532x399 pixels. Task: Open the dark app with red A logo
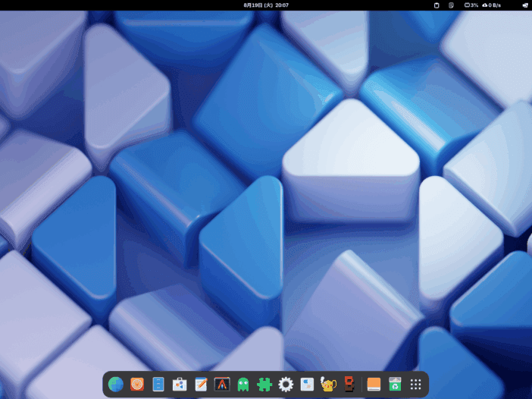(222, 385)
